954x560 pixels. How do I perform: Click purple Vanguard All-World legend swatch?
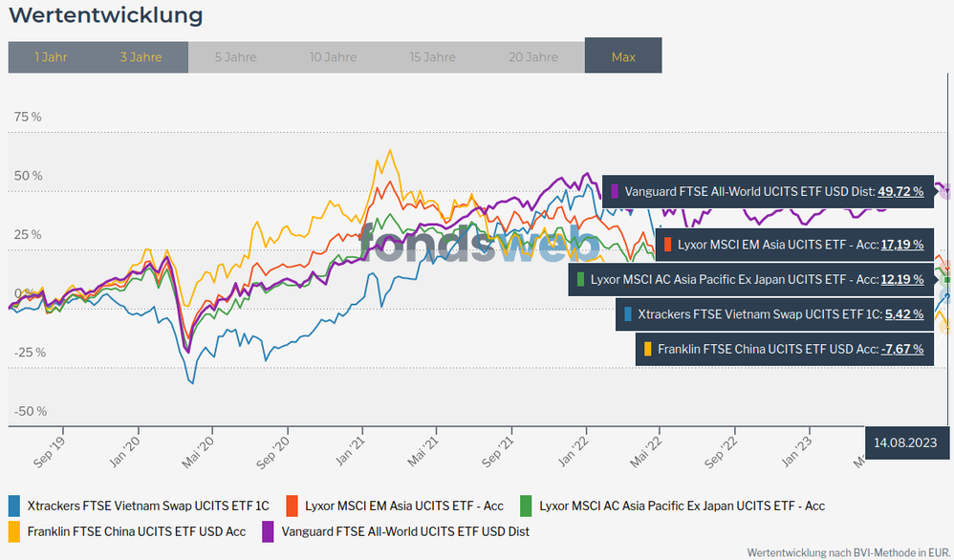269,530
